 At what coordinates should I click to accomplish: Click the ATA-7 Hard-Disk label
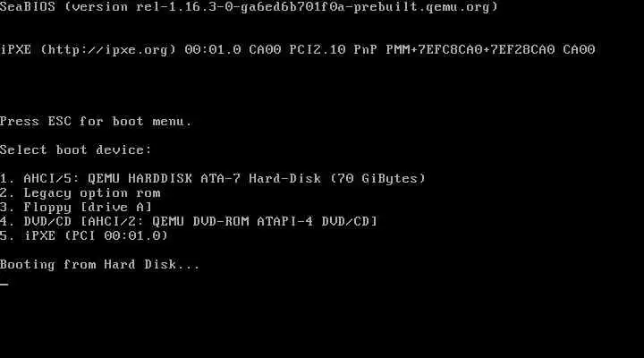(261, 178)
